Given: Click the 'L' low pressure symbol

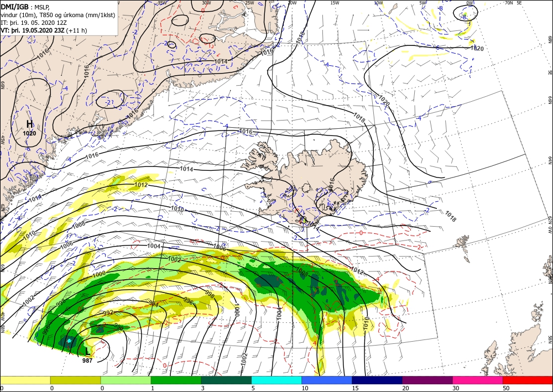Looking at the screenshot, I should click(88, 352).
